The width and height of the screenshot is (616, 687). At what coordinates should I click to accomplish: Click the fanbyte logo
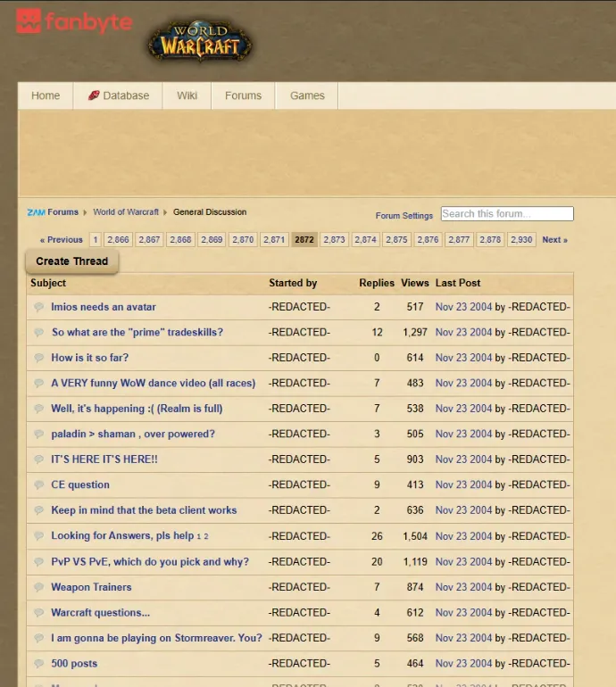(73, 21)
